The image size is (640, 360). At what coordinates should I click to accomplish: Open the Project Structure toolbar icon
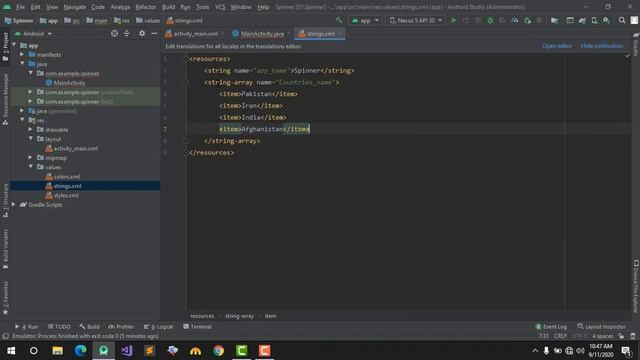pos(554,20)
